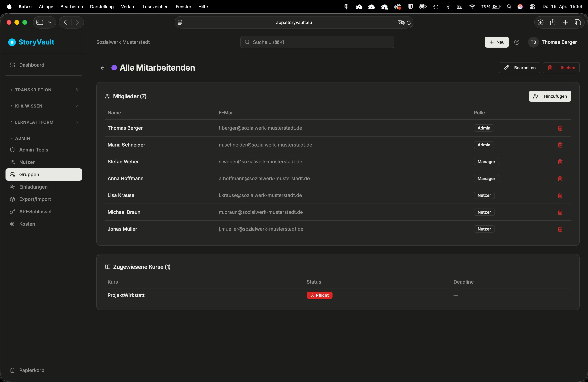Image resolution: width=588 pixels, height=382 pixels.
Task: Click trash icon in Stefan Weber row
Action: click(x=560, y=162)
